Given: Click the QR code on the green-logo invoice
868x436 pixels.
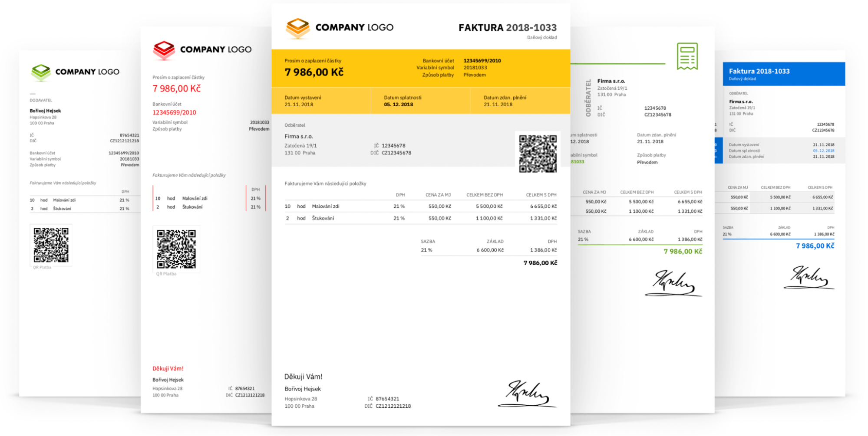Looking at the screenshot, I should point(51,245).
